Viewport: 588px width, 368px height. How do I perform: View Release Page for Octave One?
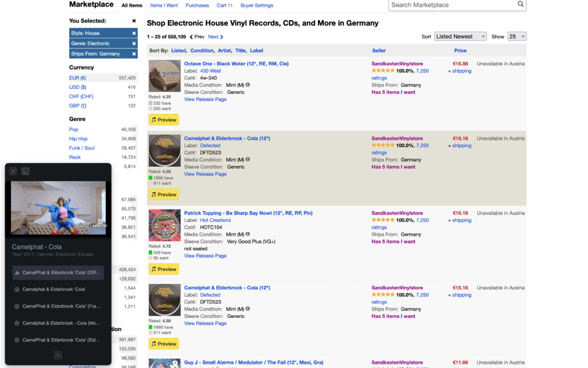(x=205, y=99)
